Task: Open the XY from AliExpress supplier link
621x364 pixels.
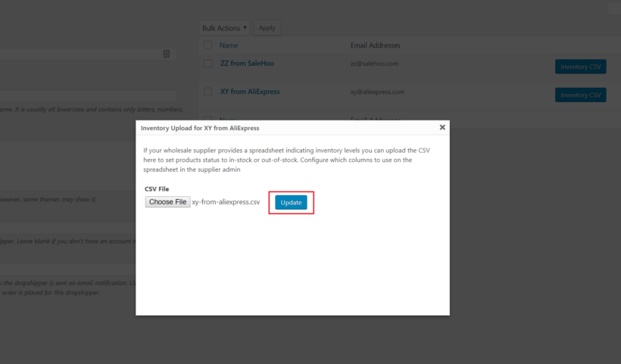Action: (250, 92)
